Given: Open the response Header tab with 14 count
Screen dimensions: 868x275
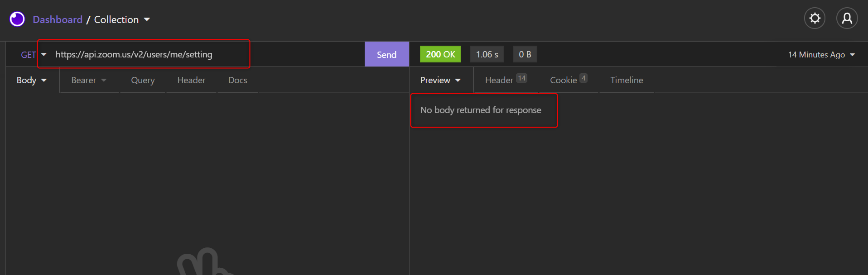Looking at the screenshot, I should click(x=506, y=80).
